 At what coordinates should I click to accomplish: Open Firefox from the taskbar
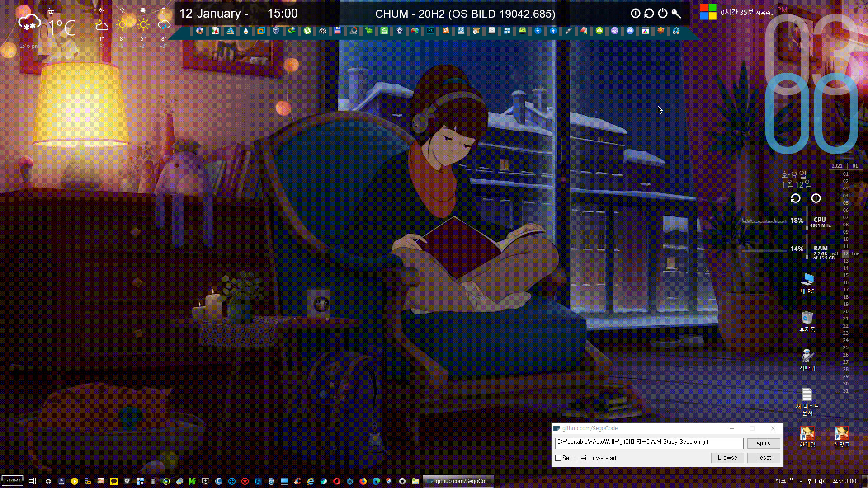click(x=363, y=481)
